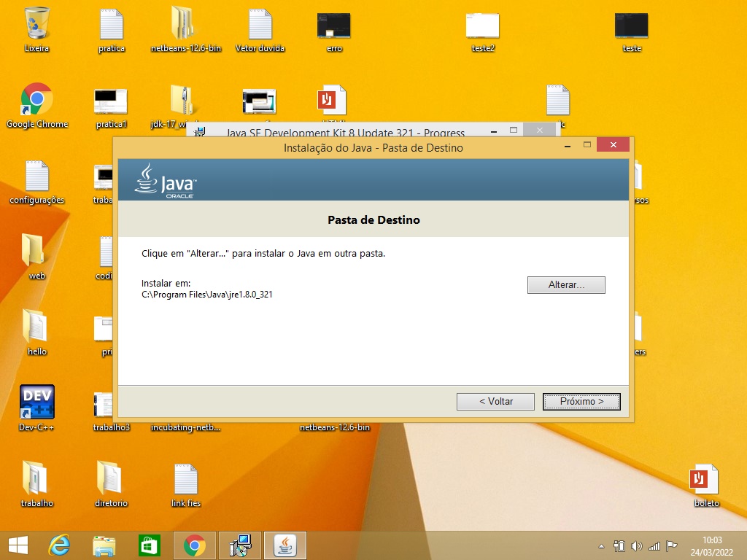Open the battery power tray icon
Viewport: 747px width, 560px height.
click(x=619, y=545)
